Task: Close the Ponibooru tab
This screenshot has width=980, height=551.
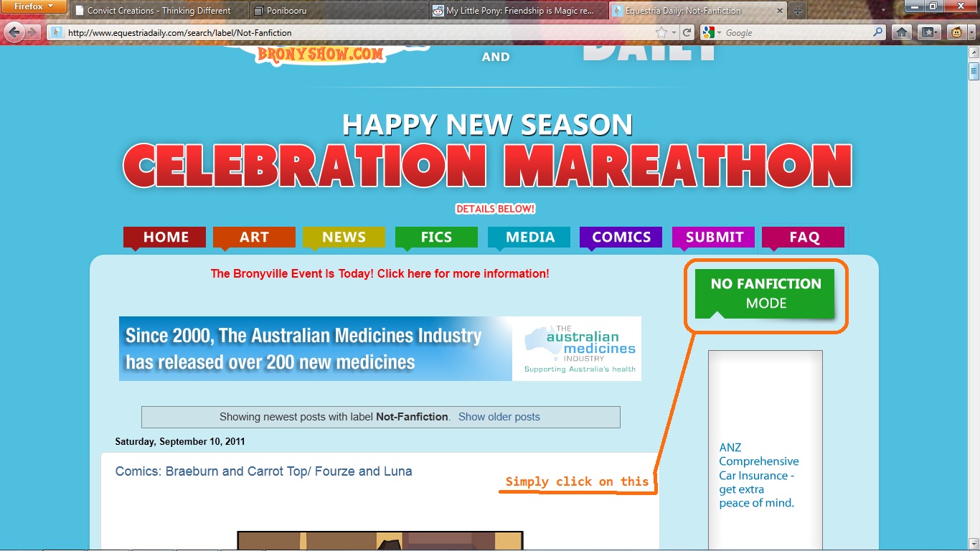Action: (418, 11)
